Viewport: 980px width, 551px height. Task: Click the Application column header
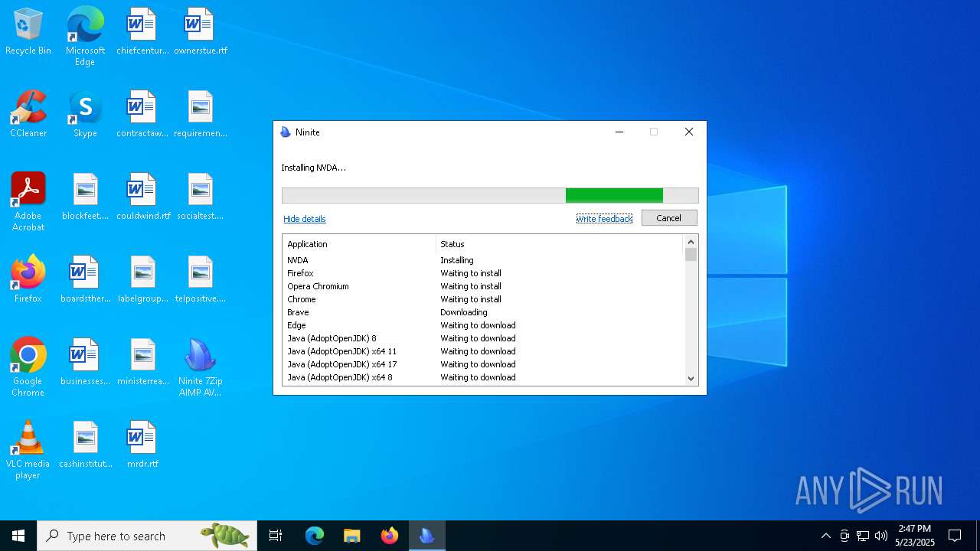[x=359, y=244]
